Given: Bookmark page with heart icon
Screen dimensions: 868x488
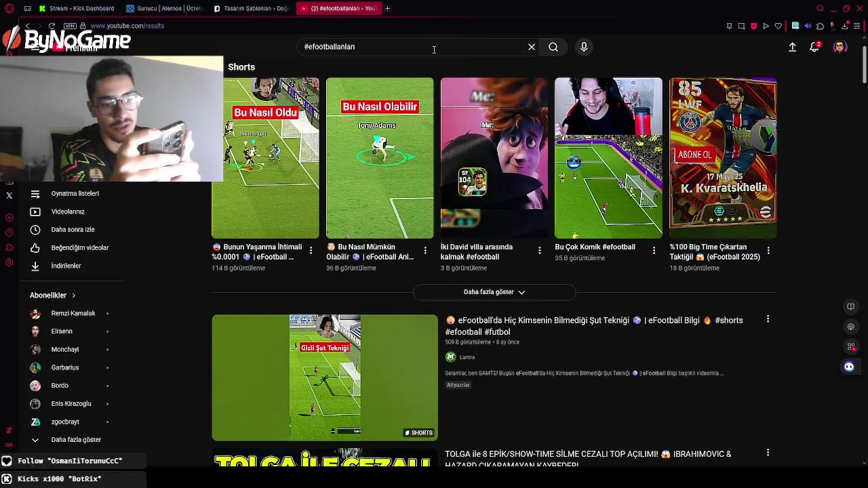Looking at the screenshot, I should tap(778, 26).
